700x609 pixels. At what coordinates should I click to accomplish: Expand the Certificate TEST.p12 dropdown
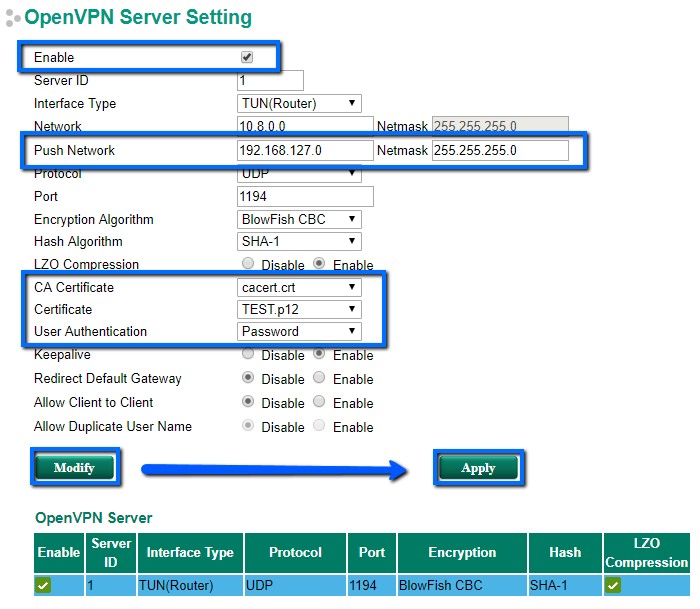[299, 310]
